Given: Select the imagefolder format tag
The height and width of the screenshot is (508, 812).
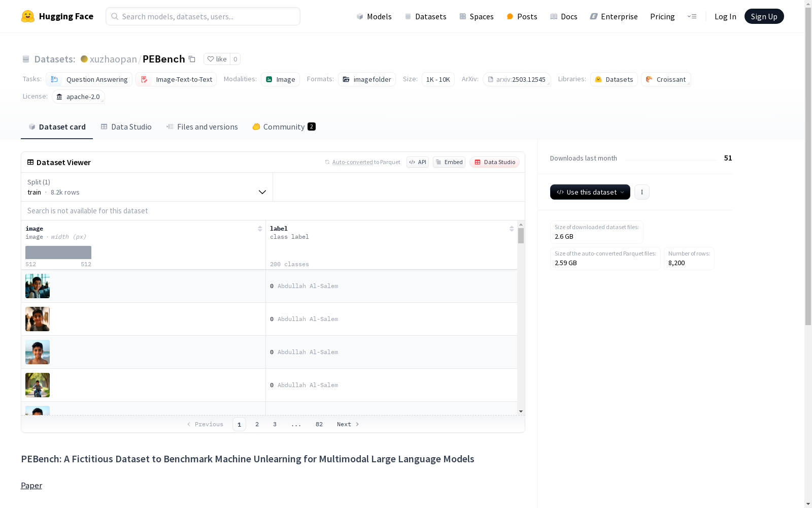Looking at the screenshot, I should coord(367,79).
